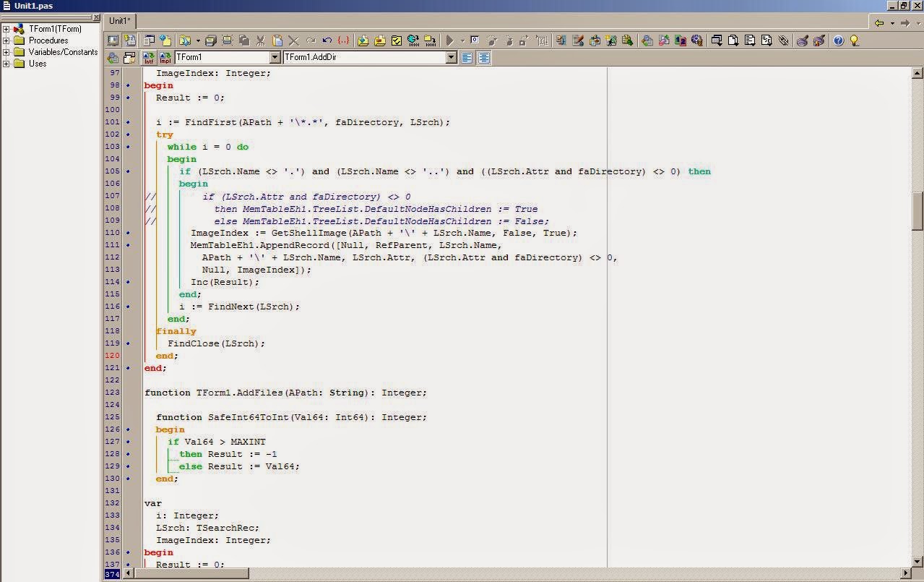Viewport: 924px width, 582px height.
Task: Select Variables/Constants in the structure tree
Action: coord(63,52)
